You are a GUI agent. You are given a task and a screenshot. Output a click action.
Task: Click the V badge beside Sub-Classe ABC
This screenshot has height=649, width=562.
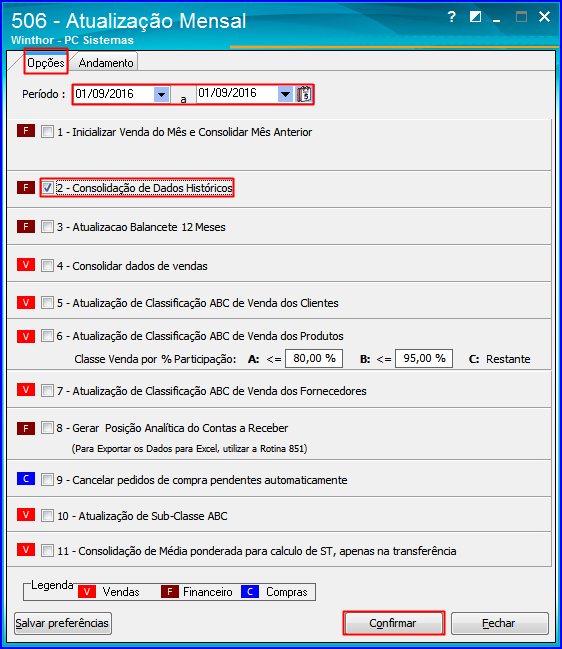[x=26, y=514]
